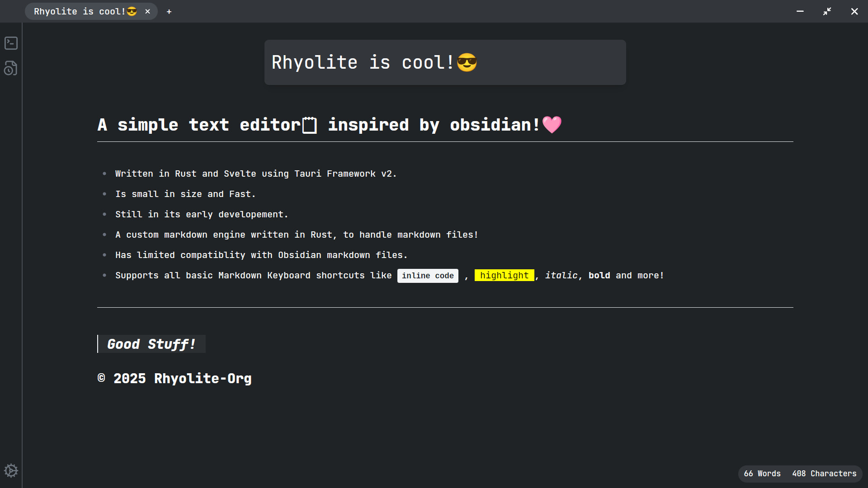
Task: Close the 'Rhyolite is cool!' tab
Action: pyautogui.click(x=147, y=11)
